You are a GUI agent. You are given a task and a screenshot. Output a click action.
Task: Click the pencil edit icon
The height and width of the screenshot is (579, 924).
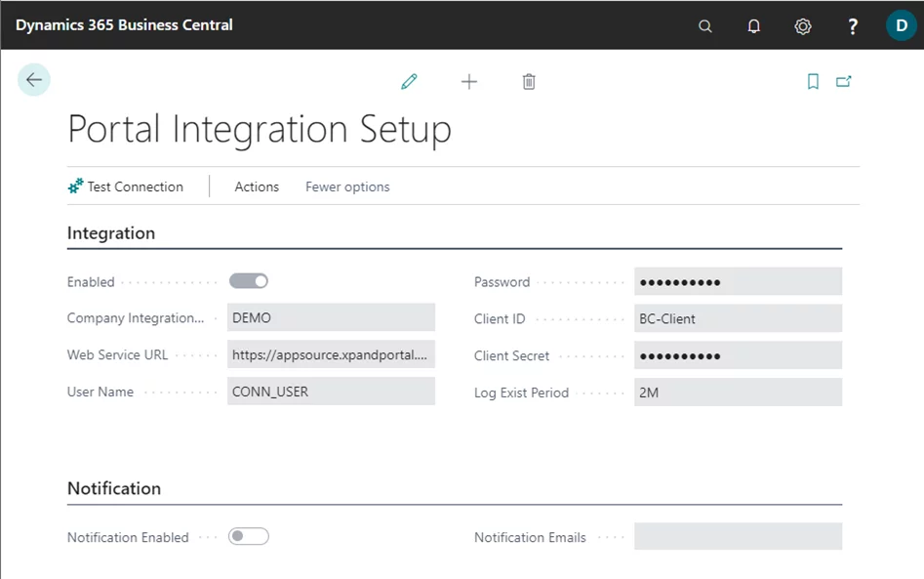coord(409,82)
